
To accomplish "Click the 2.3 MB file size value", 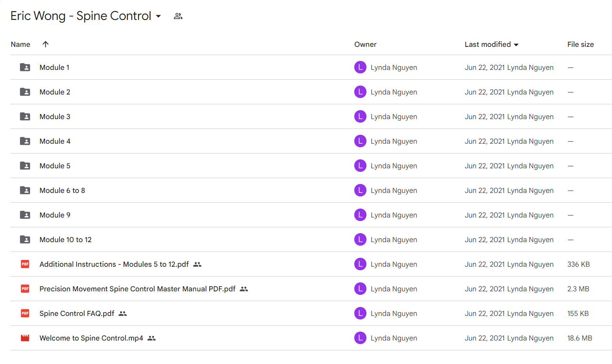I will click(578, 289).
